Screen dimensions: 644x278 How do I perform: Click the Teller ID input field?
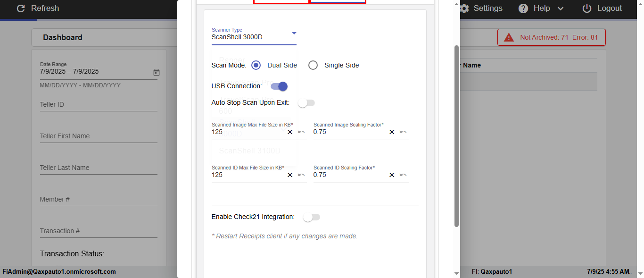pos(98,105)
